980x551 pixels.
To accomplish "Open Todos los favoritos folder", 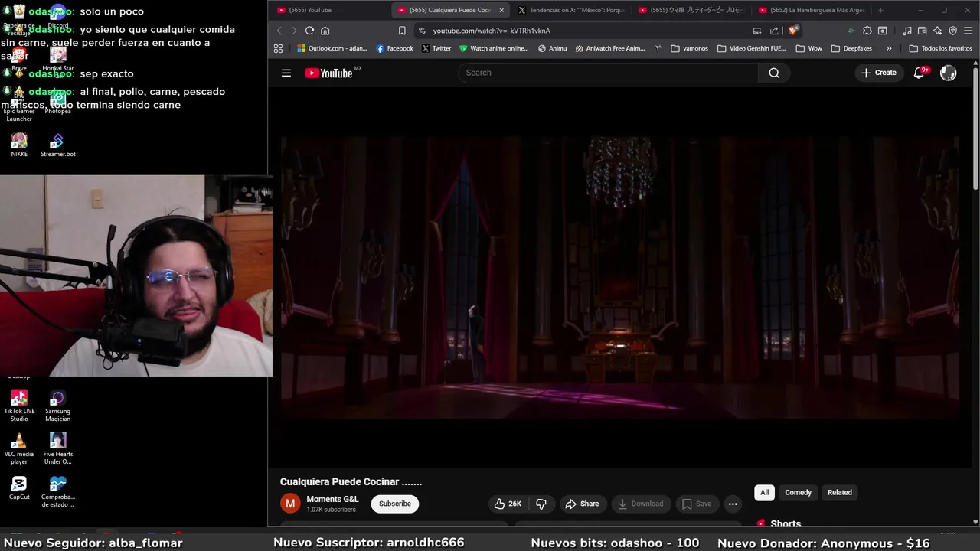I will (x=940, y=48).
